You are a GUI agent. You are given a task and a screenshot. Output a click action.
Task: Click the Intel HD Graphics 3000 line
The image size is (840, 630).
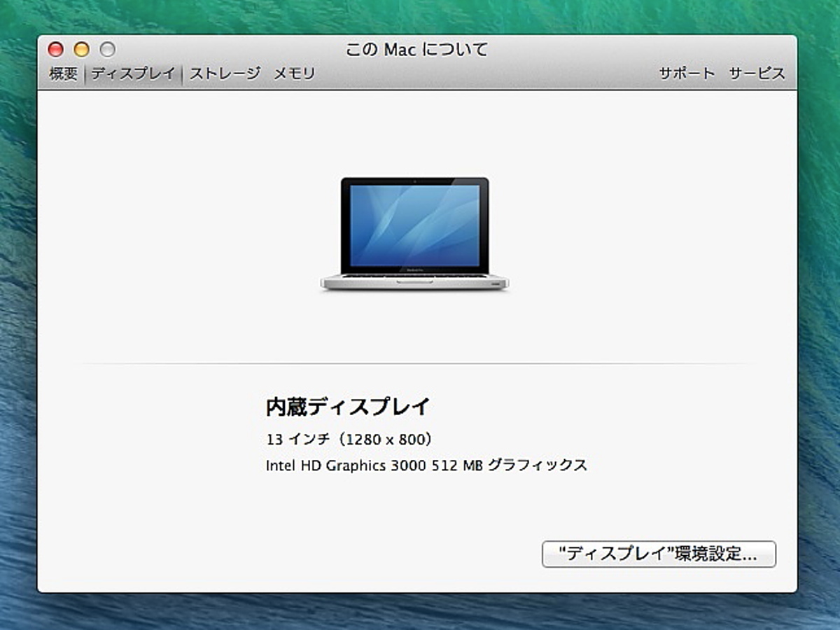coord(426,465)
